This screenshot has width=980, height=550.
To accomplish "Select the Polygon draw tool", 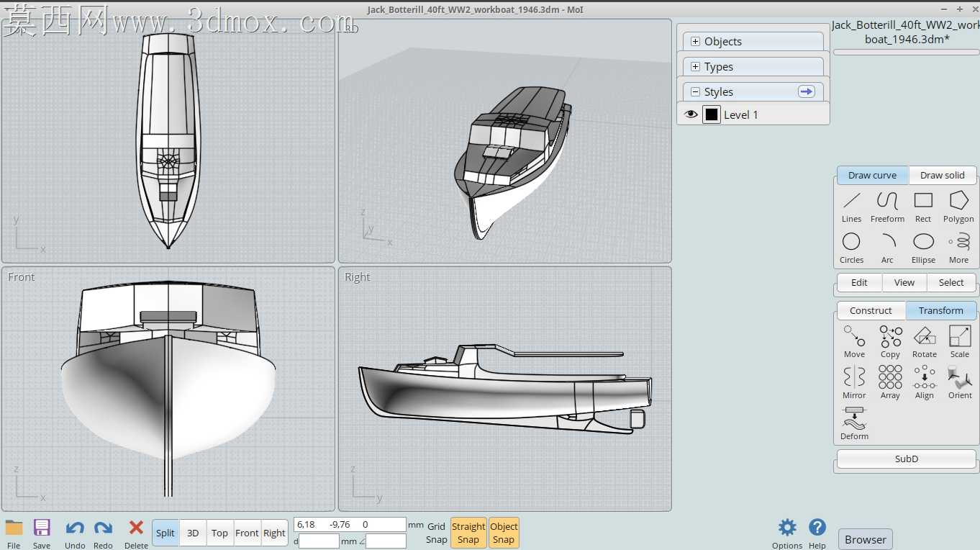I will (958, 207).
